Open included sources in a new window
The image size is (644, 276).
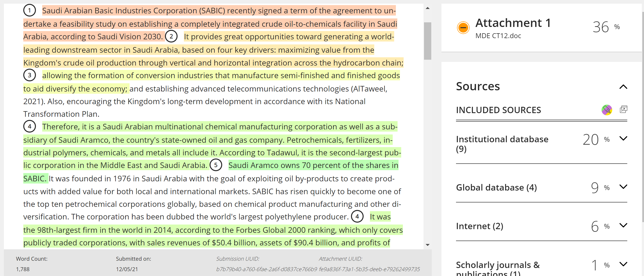pos(623,110)
